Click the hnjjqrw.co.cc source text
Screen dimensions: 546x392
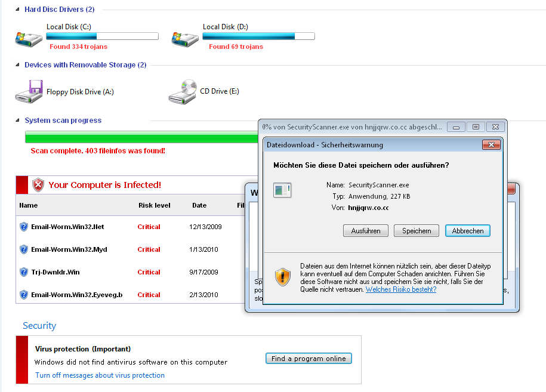368,208
